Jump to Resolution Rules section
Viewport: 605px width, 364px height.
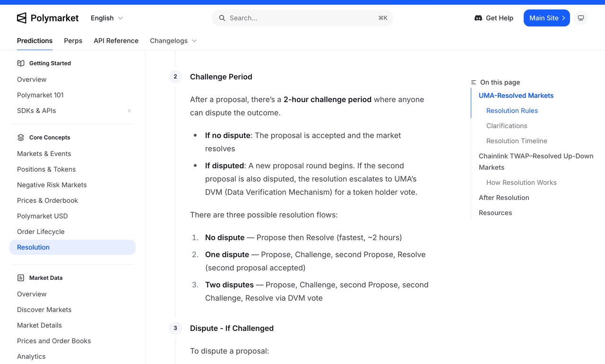click(512, 111)
